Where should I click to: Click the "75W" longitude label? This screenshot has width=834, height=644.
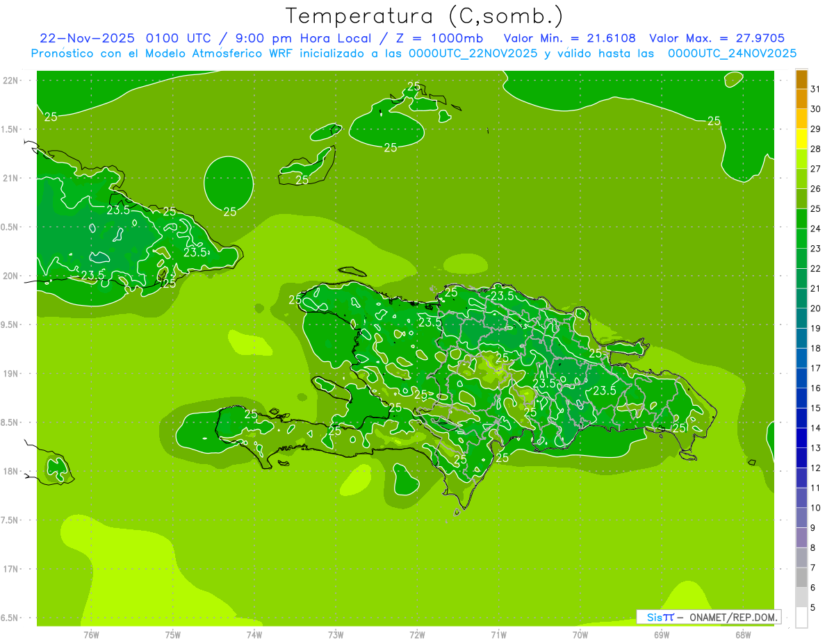(x=172, y=634)
